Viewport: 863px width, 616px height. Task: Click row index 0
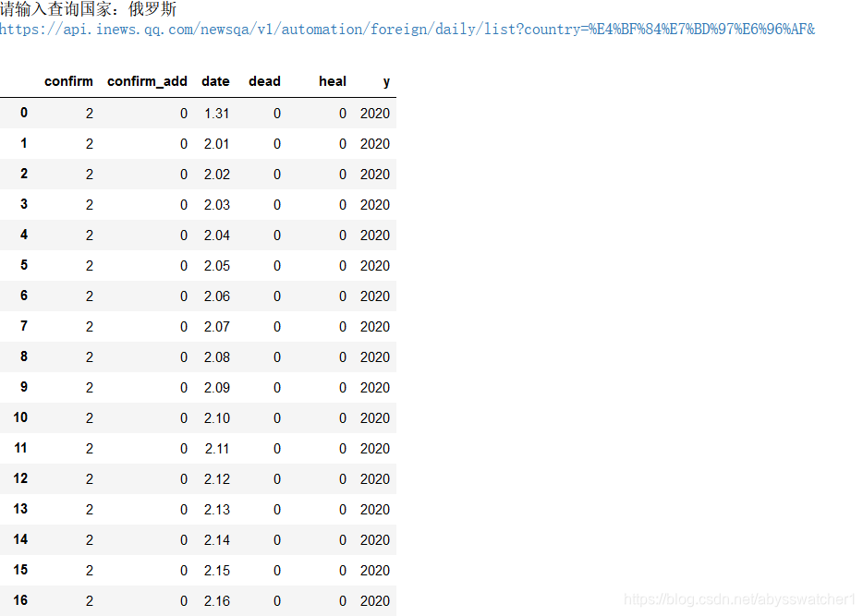24,113
